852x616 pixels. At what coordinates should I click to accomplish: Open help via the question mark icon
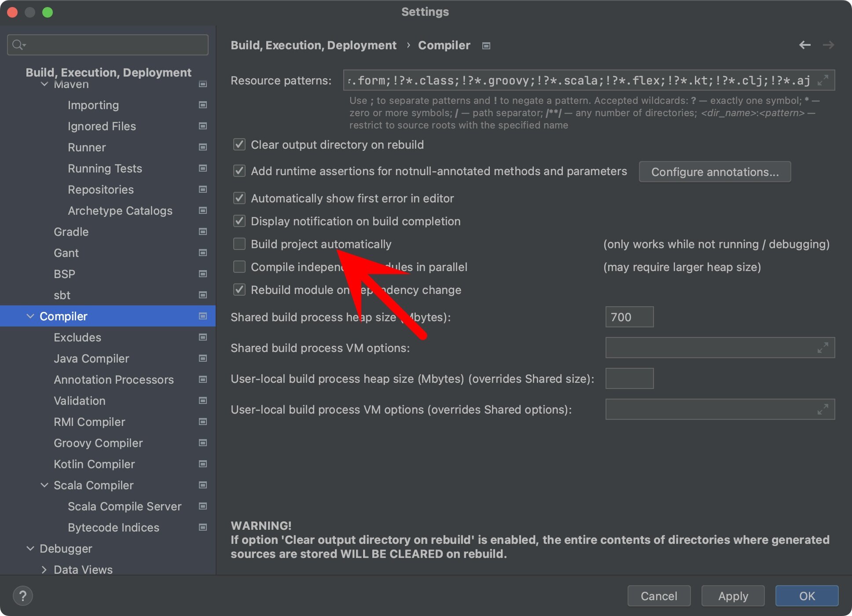(x=23, y=595)
